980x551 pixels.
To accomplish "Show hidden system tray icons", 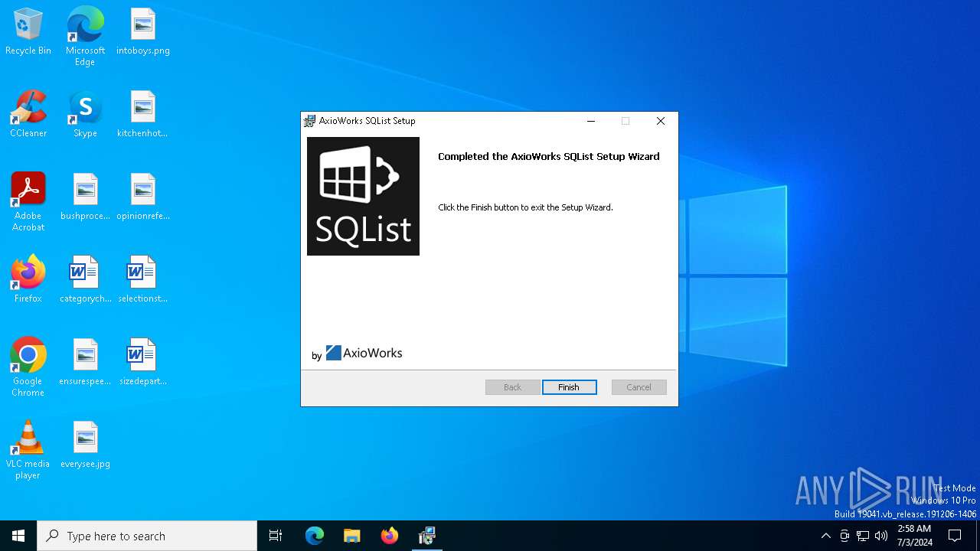I will coord(825,536).
